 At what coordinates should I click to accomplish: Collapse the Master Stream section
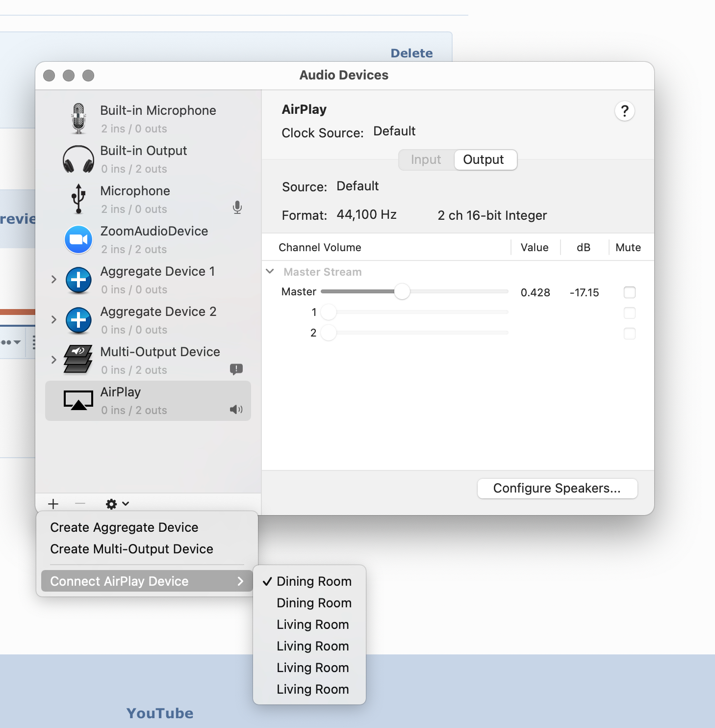(x=270, y=271)
